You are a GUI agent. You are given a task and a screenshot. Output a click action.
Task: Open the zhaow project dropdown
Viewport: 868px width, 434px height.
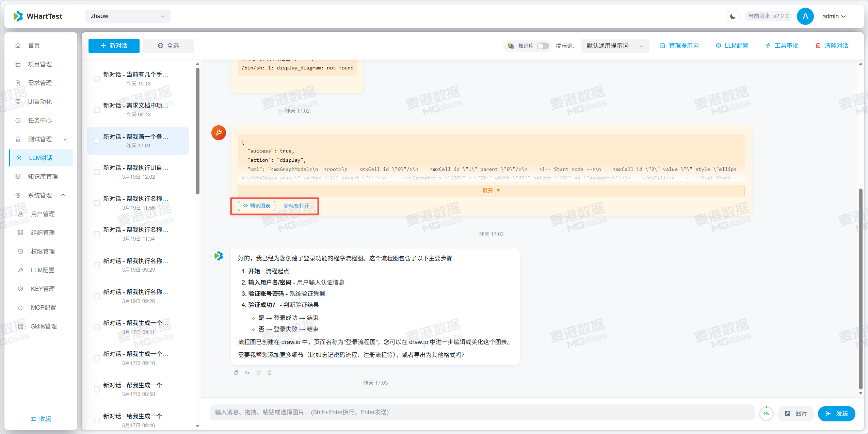pyautogui.click(x=128, y=16)
